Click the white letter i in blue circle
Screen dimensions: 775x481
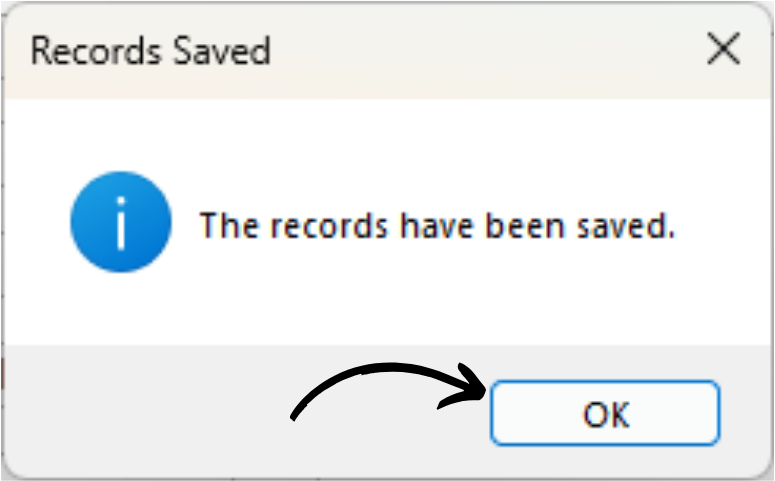[121, 223]
